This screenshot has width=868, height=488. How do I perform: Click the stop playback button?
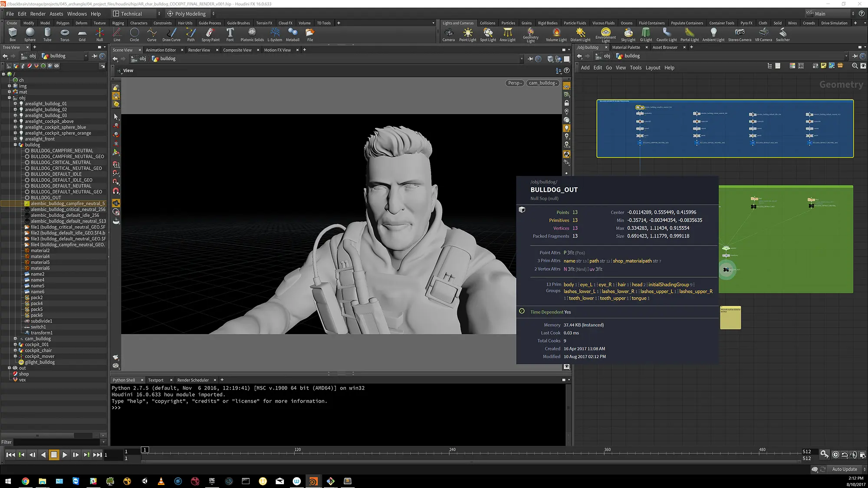point(54,455)
